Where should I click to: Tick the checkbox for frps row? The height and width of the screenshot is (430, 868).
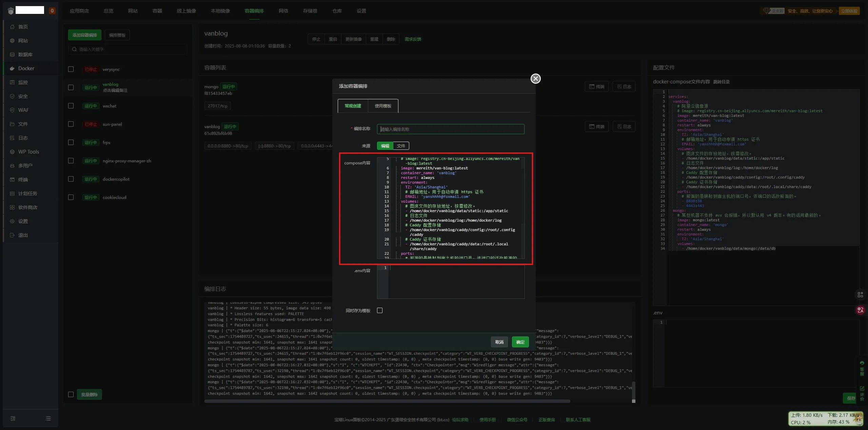point(71,142)
